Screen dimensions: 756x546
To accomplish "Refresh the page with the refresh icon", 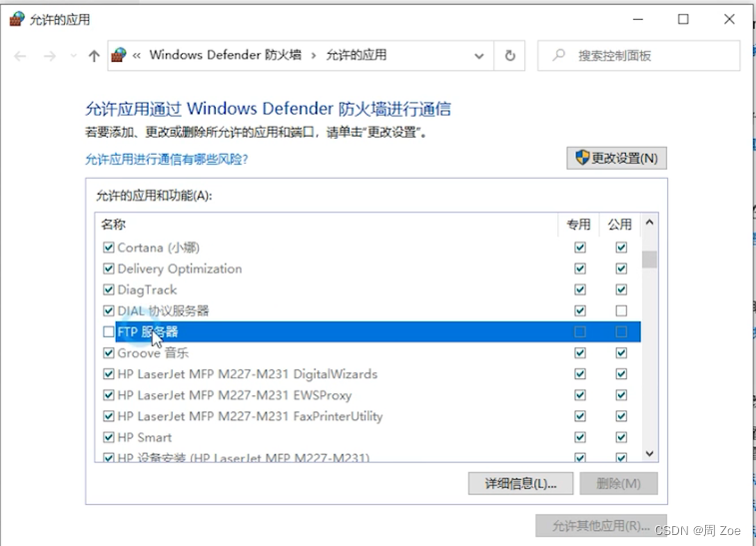I will click(509, 56).
